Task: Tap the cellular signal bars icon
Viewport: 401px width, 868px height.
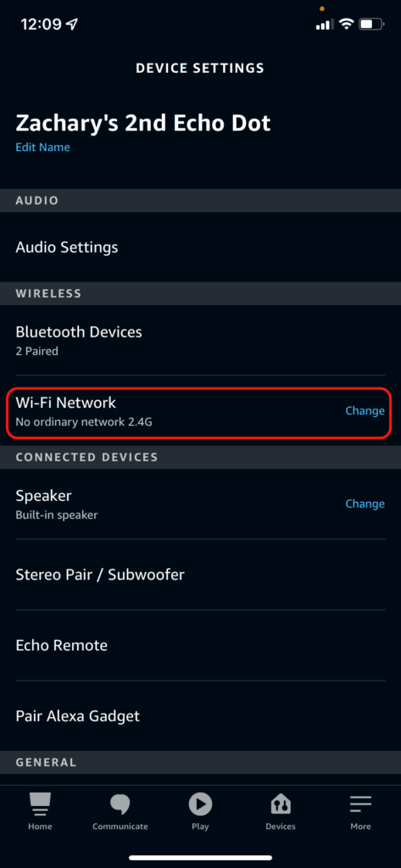Action: coord(325,25)
